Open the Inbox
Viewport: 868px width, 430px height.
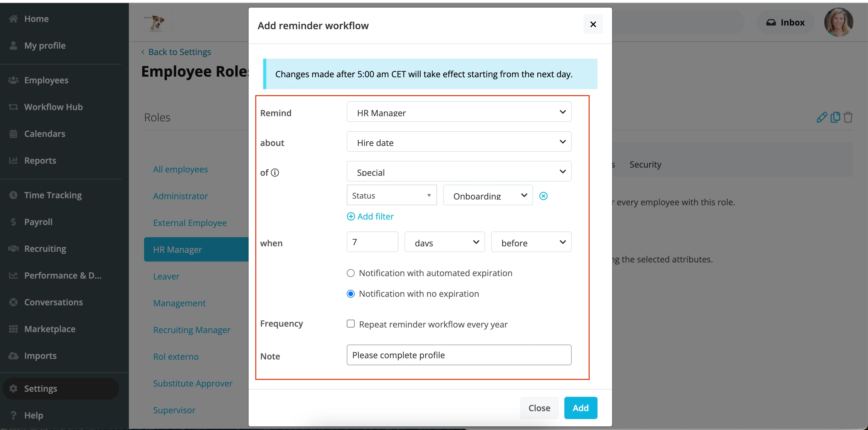pyautogui.click(x=785, y=22)
